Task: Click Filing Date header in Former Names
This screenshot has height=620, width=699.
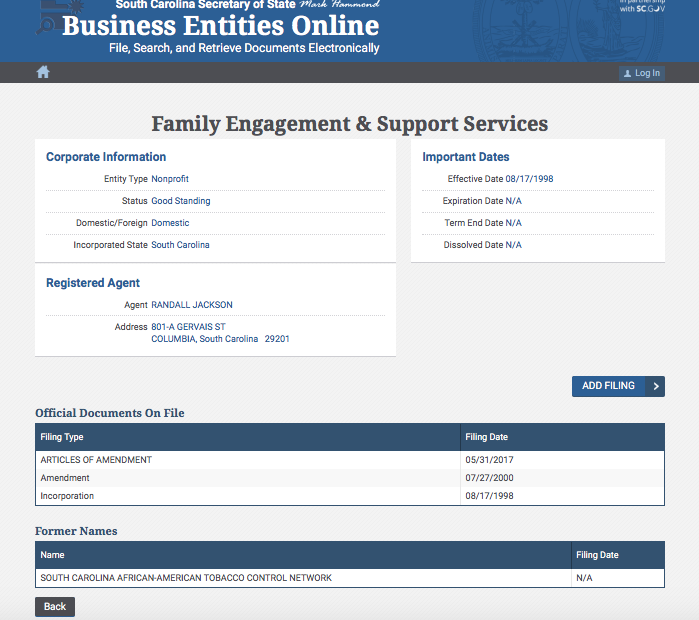Action: click(597, 555)
